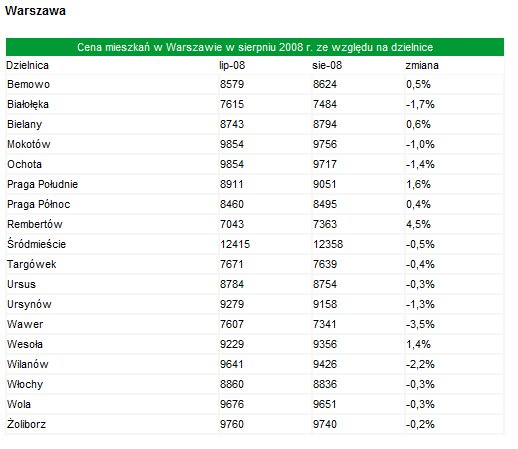
Task: Click Praga Południe change value 1,6%
Action: coord(418,184)
